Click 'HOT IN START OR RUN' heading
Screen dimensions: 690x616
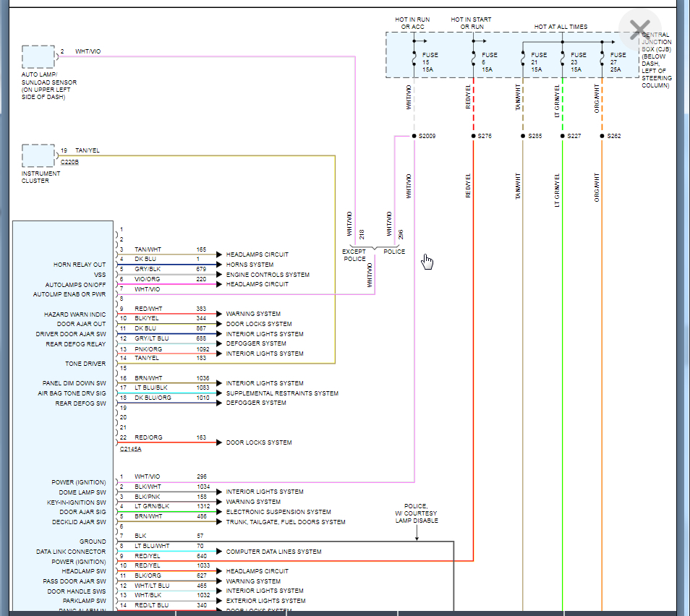point(472,23)
